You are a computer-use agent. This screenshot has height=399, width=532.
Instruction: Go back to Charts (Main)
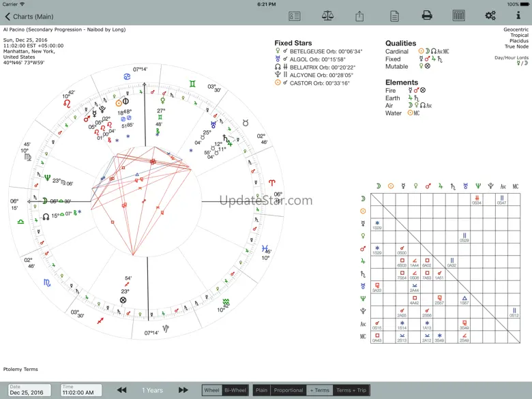coord(29,16)
